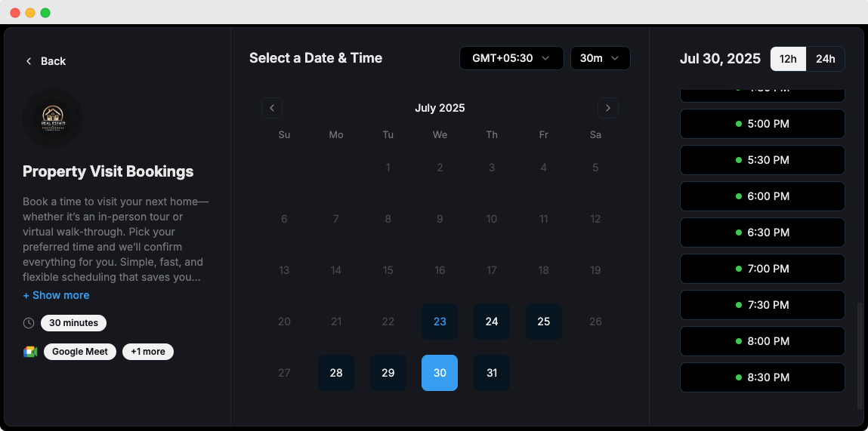This screenshot has width=868, height=431.
Task: Select July 24 on the calendar
Action: (492, 322)
